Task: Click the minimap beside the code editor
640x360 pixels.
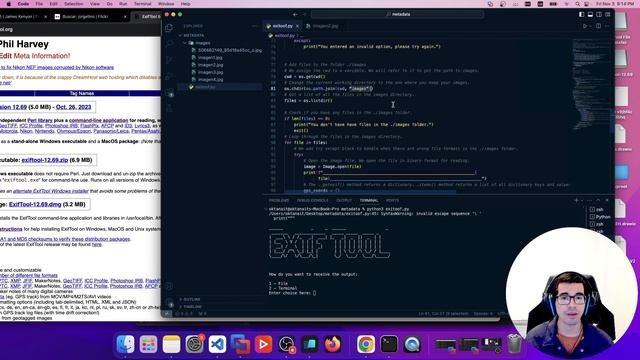Action: pyautogui.click(x=592, y=86)
